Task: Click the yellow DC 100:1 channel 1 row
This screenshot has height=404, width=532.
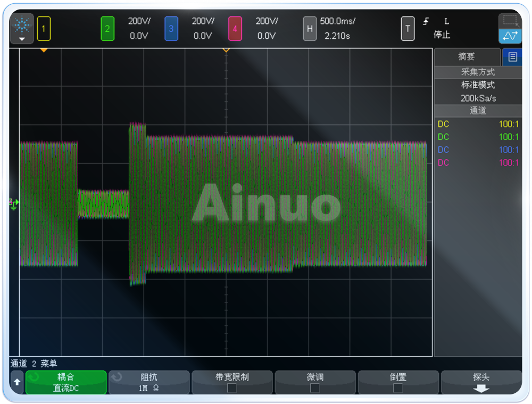Action: [x=478, y=124]
